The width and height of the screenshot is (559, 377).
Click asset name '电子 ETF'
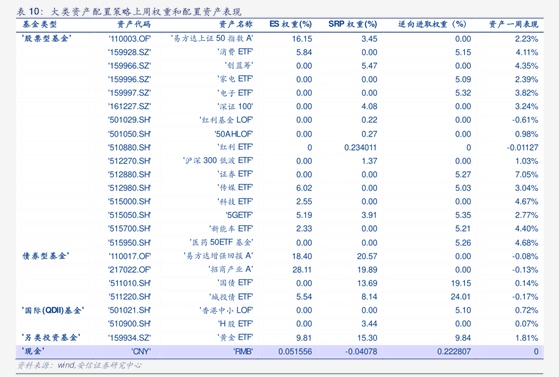click(235, 93)
